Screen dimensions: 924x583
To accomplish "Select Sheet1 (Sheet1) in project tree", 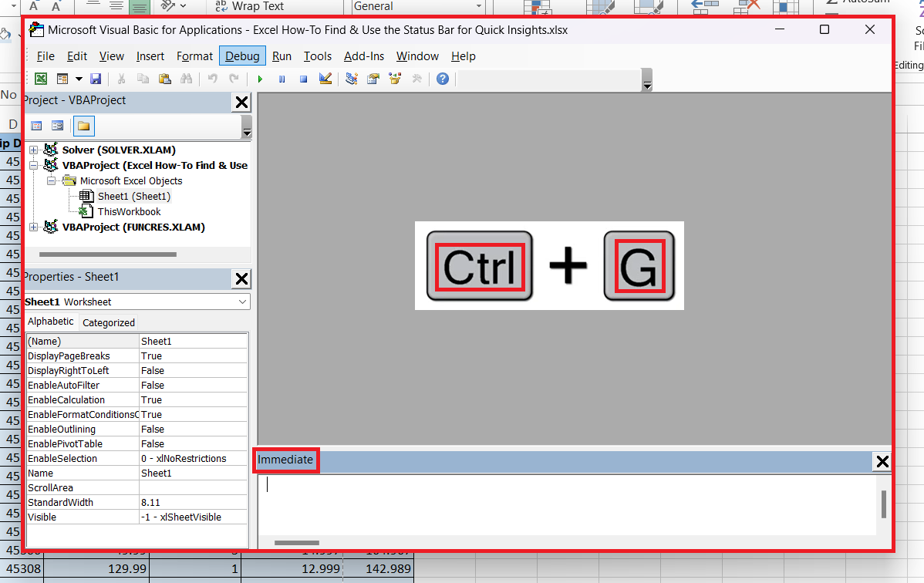I will (133, 197).
